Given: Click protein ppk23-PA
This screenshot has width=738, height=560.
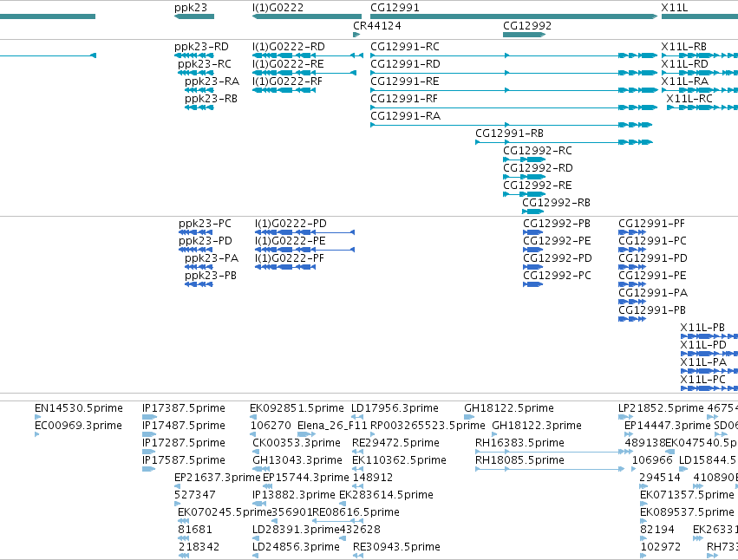Looking at the screenshot, I should [x=212, y=258].
